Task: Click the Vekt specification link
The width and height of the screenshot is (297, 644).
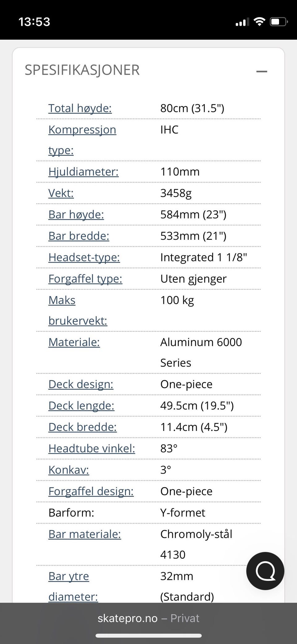Action: coord(61,193)
